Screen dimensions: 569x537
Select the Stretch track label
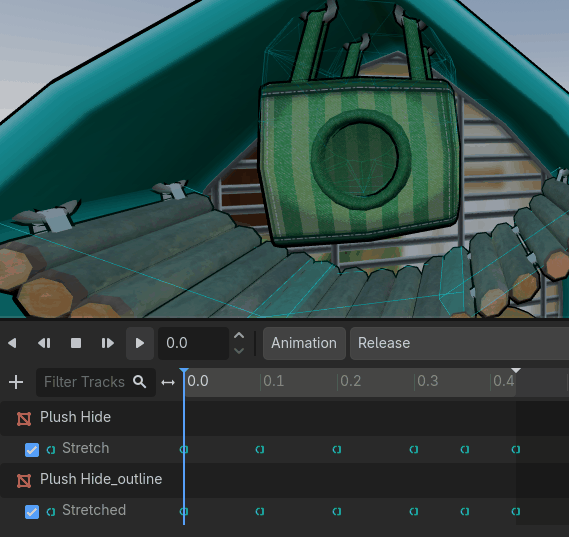86,448
